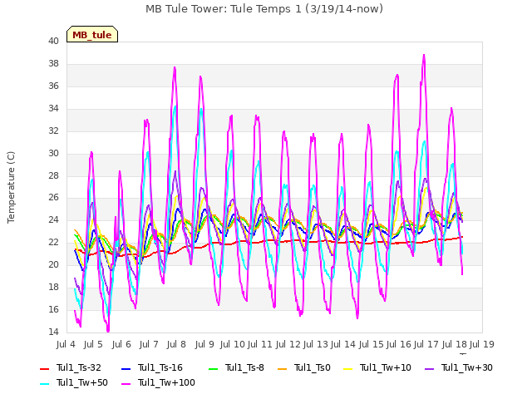Screen dimensions: 532x399
Task: Click the 24 y-axis tick label
Action: coord(53,219)
